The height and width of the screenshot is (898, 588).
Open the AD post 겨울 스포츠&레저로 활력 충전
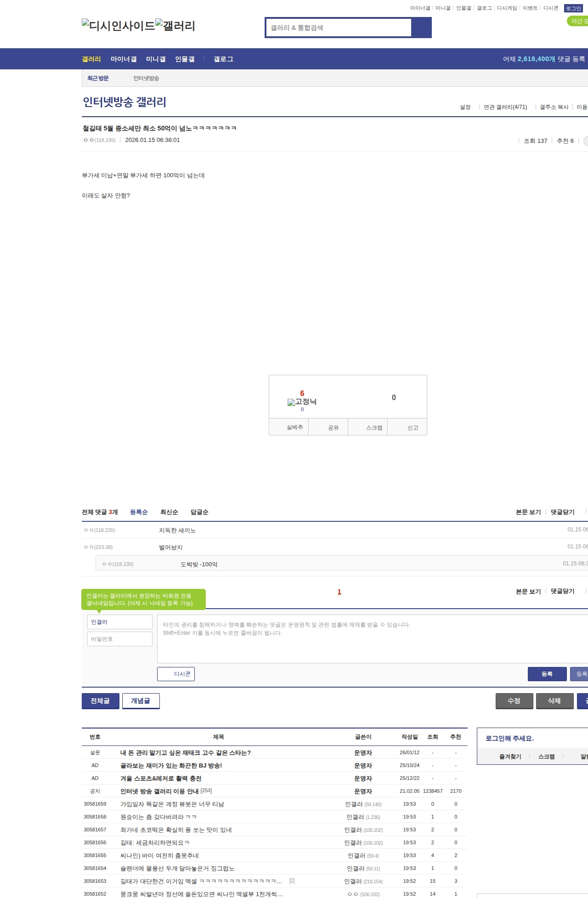pyautogui.click(x=161, y=779)
